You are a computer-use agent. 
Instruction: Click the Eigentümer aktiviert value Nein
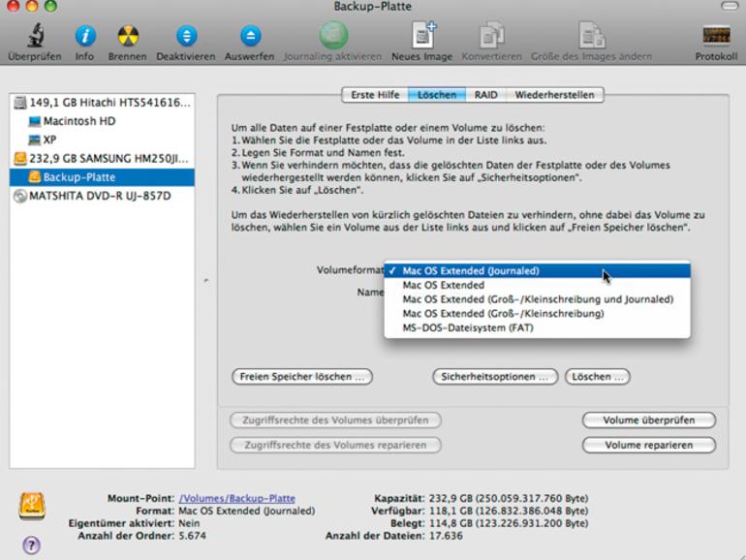(x=189, y=523)
